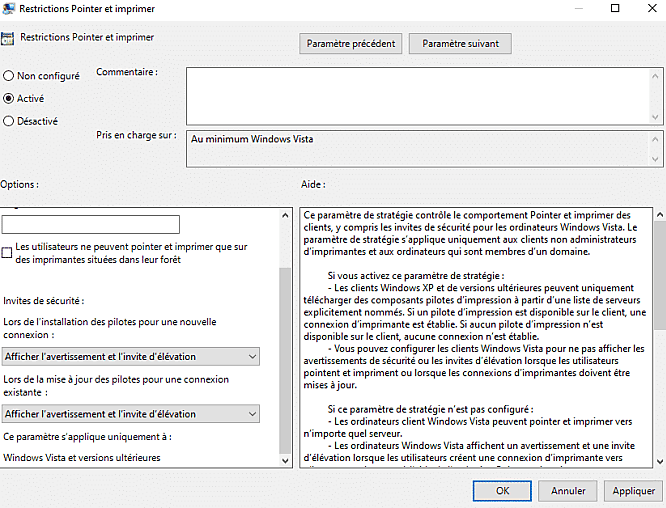Click the Annuler button

pos(568,491)
